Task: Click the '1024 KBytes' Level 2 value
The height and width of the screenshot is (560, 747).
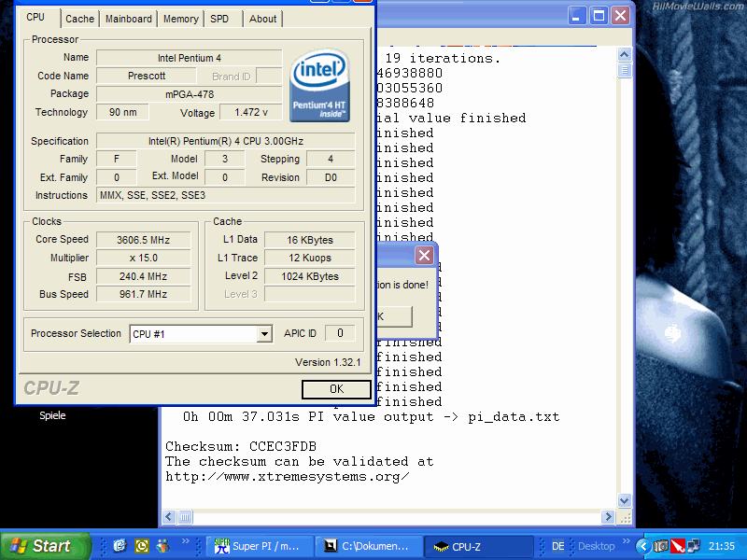Action: coord(310,276)
